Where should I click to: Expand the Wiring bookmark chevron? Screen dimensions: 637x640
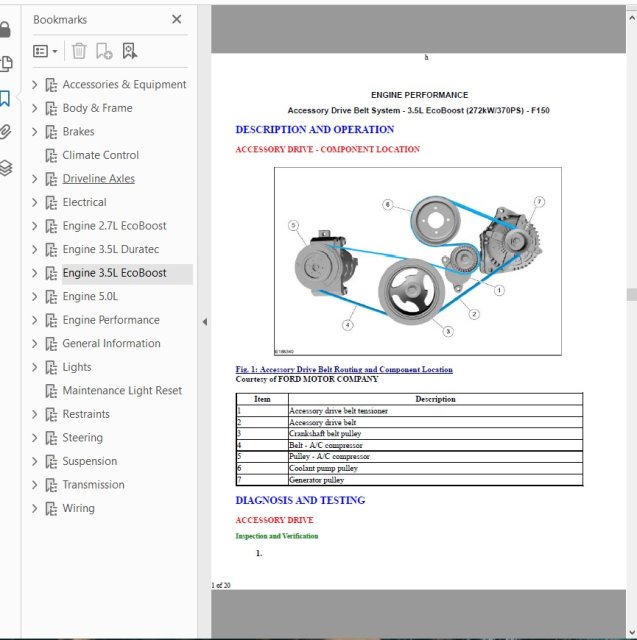pyautogui.click(x=34, y=509)
